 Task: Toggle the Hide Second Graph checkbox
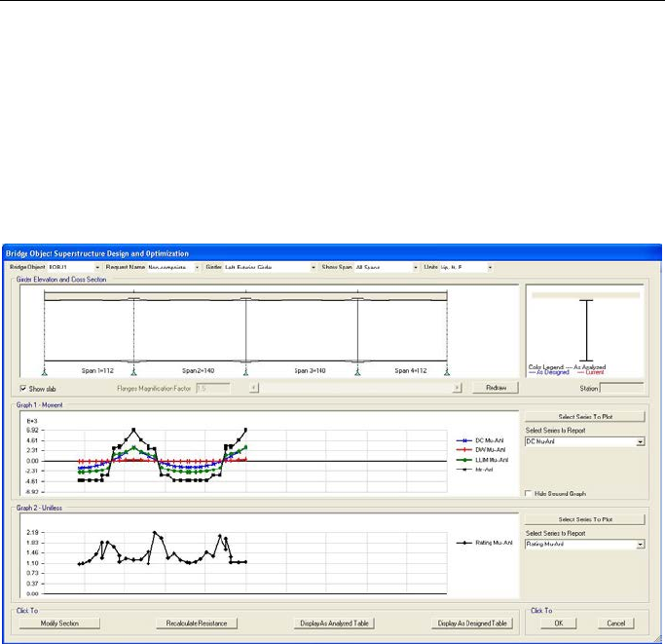[529, 493]
